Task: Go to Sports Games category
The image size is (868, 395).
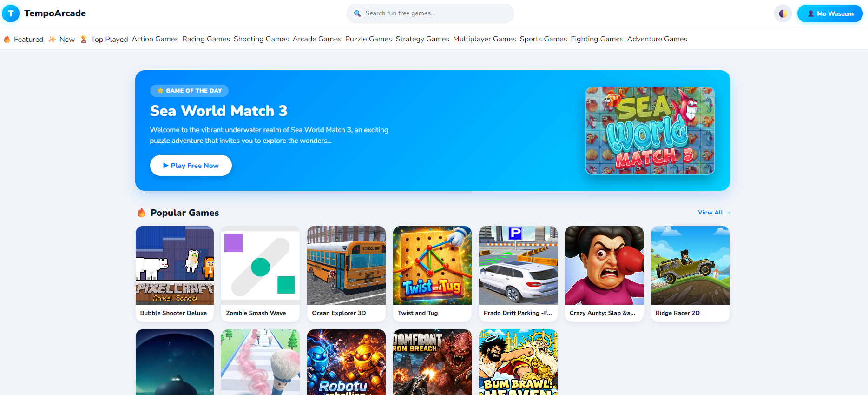Action: 544,39
